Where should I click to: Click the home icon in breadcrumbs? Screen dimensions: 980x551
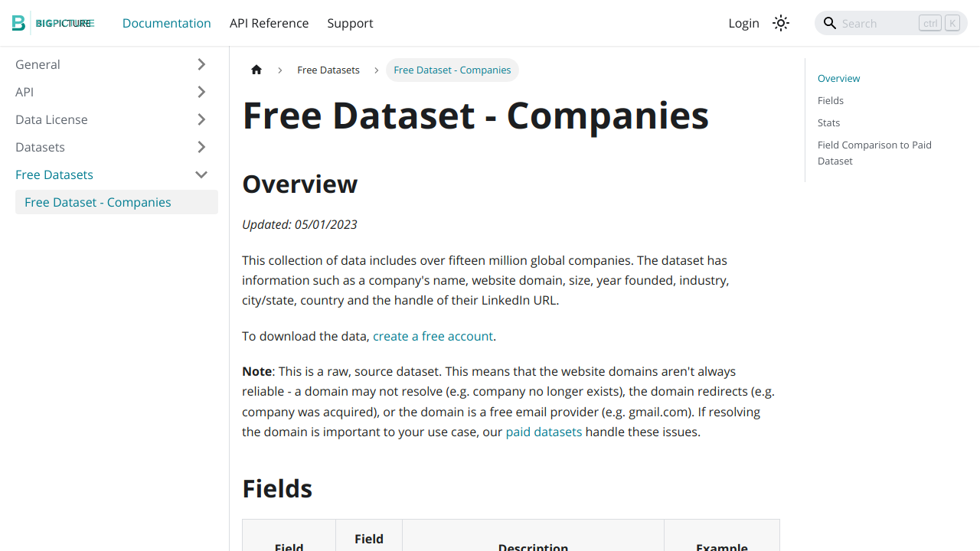coord(256,70)
